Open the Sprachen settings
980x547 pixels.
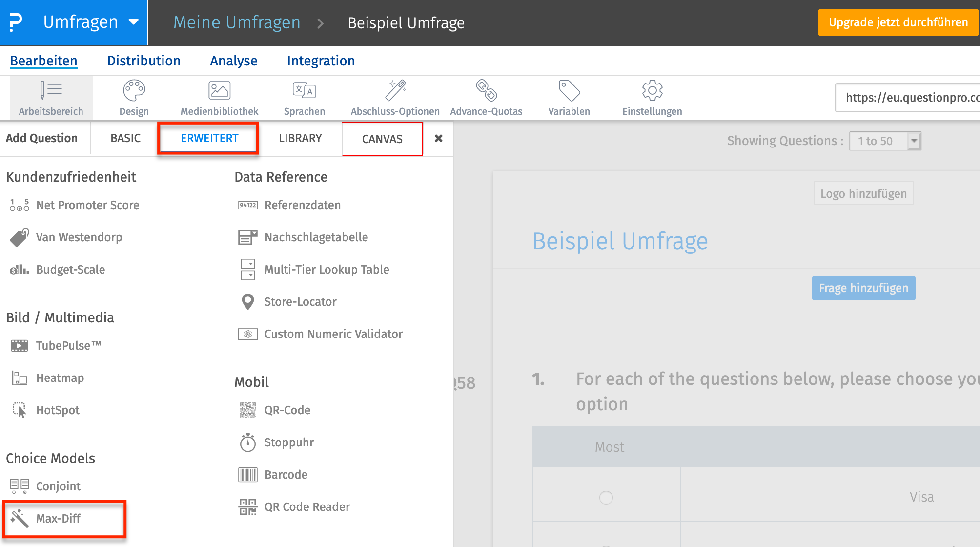tap(304, 98)
